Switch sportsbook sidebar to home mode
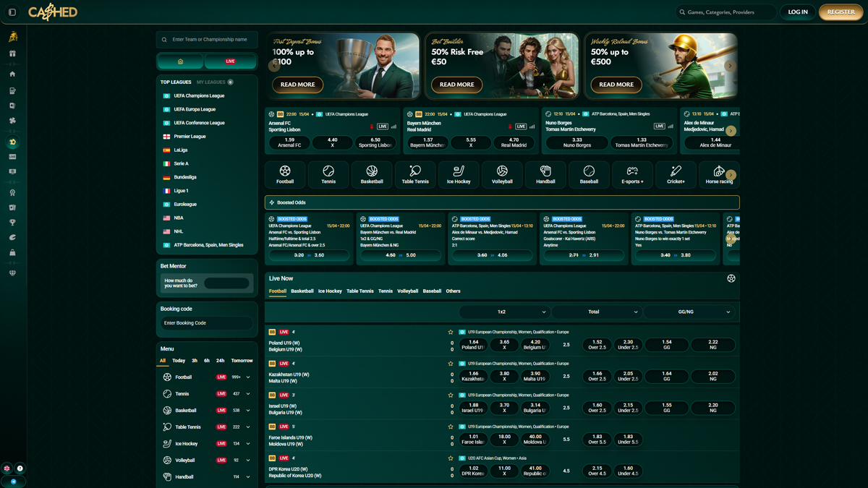Viewport: 868px width, 488px height. coord(181,61)
